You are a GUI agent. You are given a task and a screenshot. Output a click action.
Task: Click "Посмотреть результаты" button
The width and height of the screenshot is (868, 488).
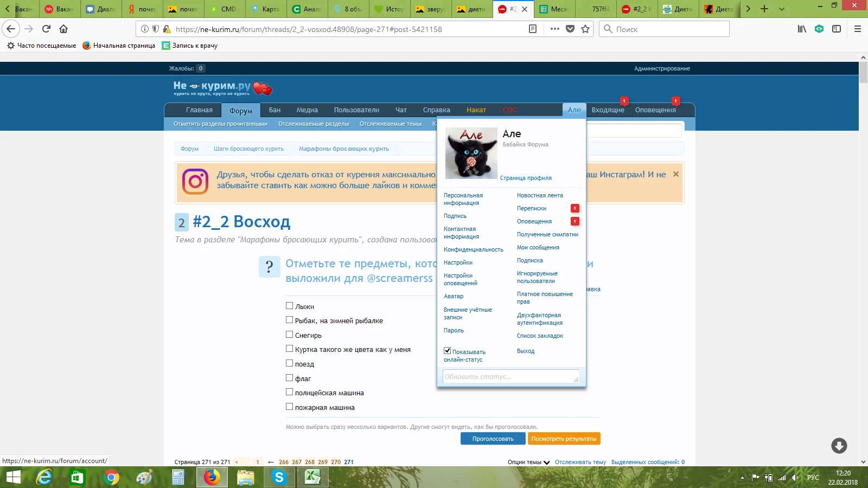coord(564,439)
